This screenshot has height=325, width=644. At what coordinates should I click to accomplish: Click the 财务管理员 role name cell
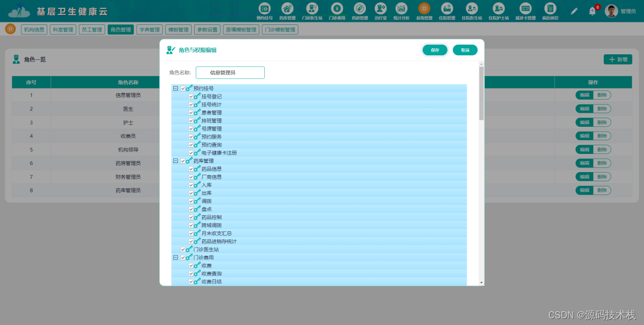128,177
